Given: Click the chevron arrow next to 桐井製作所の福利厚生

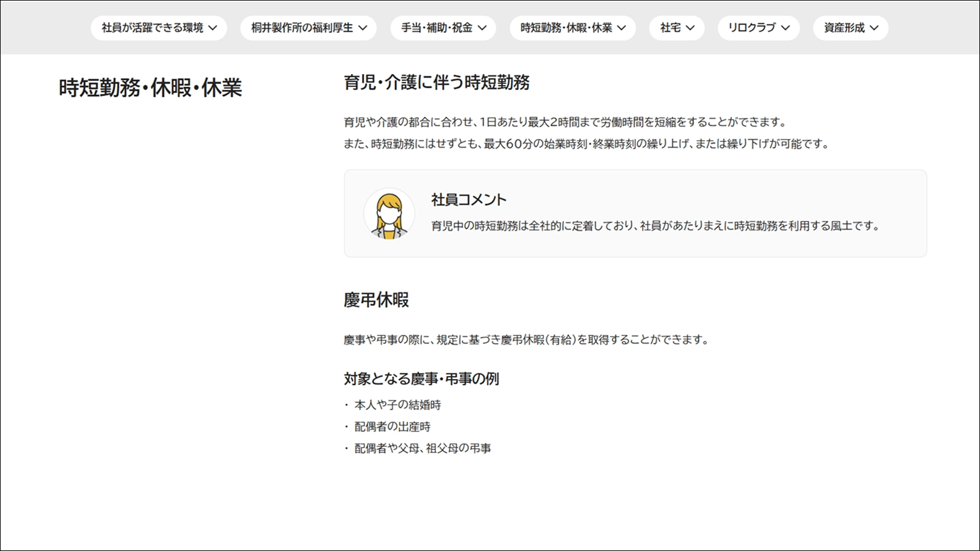Looking at the screenshot, I should 363,28.
